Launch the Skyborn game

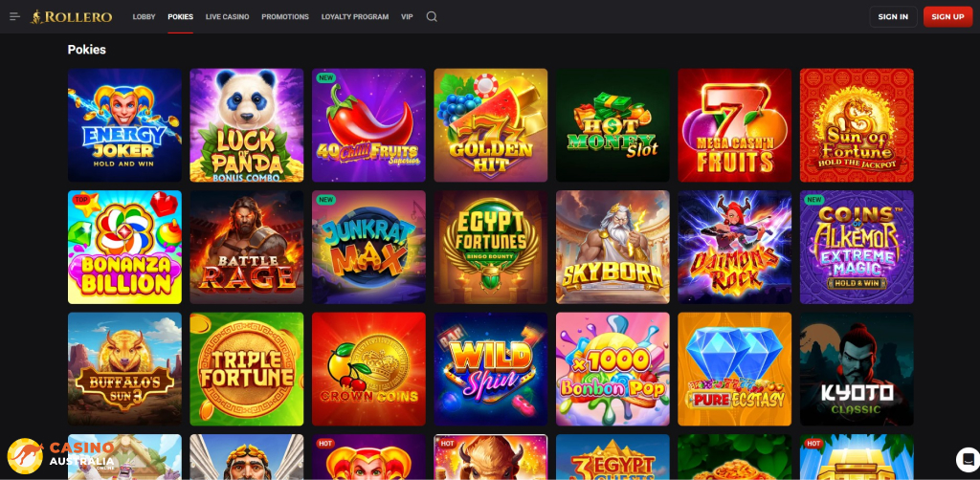[x=612, y=248]
